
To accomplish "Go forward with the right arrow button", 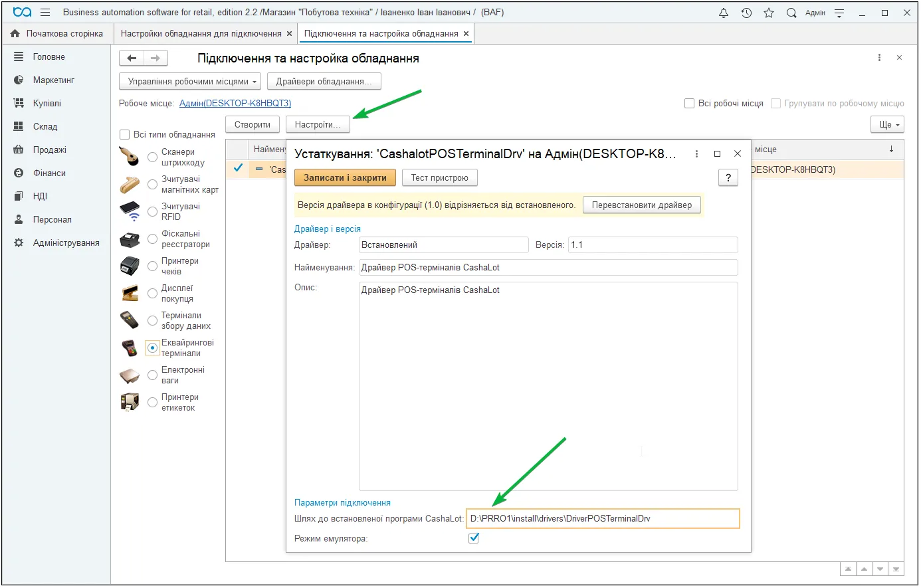I will (x=155, y=58).
